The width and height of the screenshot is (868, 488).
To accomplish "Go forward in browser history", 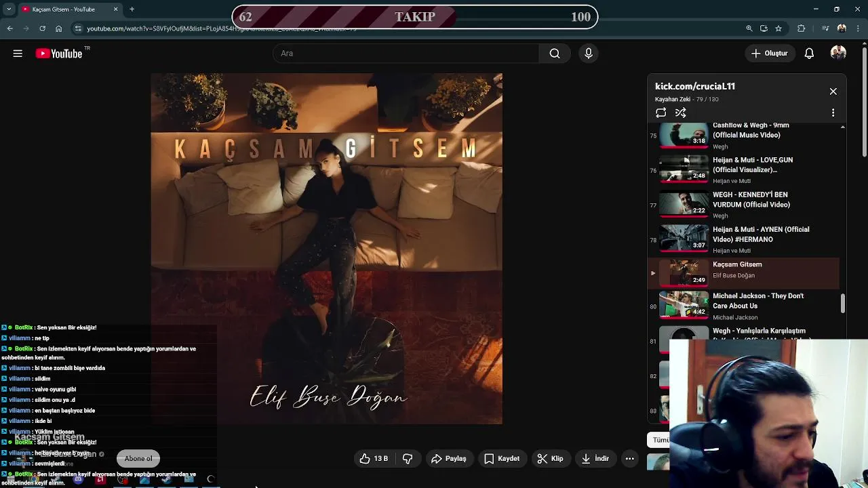I will 26,28.
